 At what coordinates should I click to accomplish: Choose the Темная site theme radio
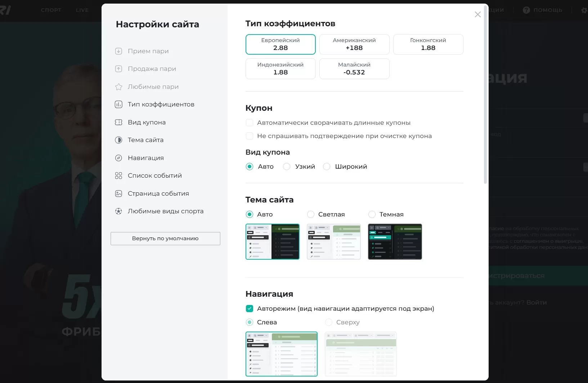372,214
